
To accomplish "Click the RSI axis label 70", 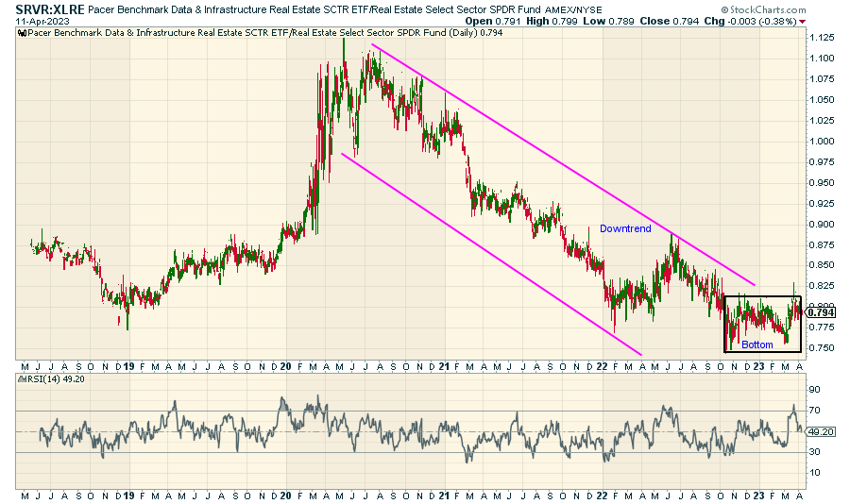I will click(x=815, y=411).
